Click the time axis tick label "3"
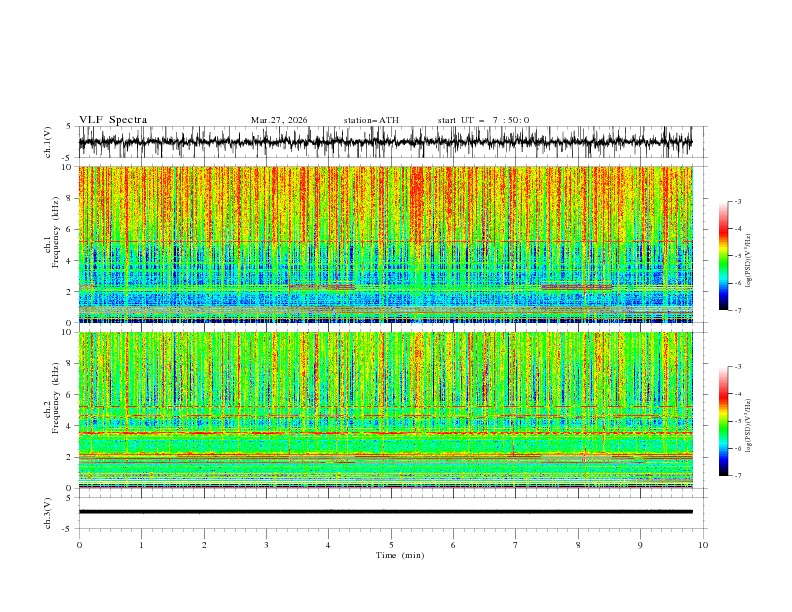 [x=267, y=545]
